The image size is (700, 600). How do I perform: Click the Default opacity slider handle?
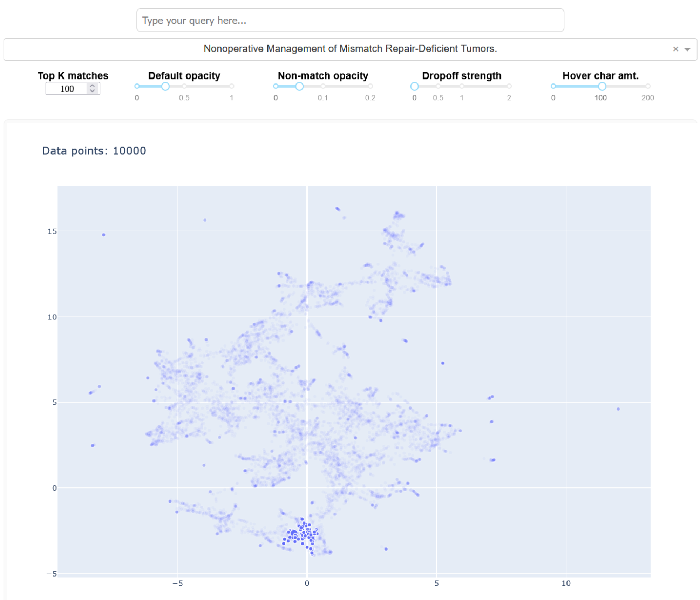click(x=165, y=86)
